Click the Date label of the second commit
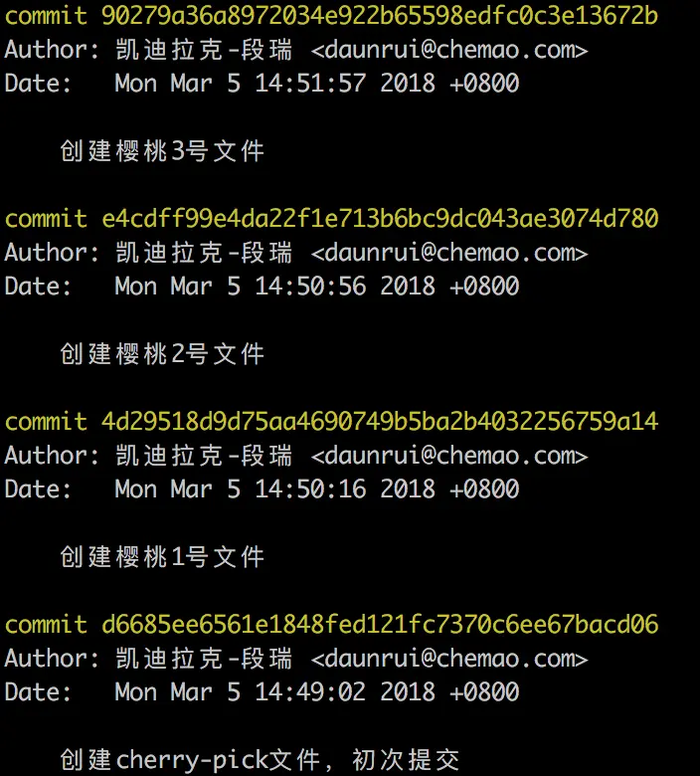This screenshot has height=776, width=700. tap(38, 287)
